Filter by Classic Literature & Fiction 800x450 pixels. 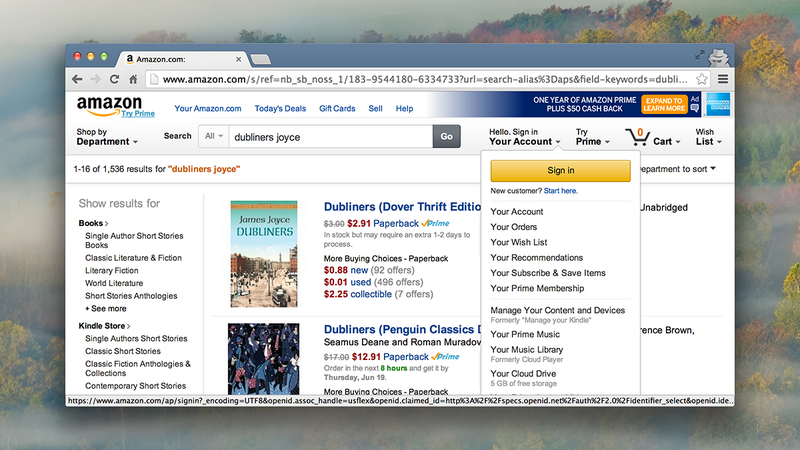click(133, 258)
